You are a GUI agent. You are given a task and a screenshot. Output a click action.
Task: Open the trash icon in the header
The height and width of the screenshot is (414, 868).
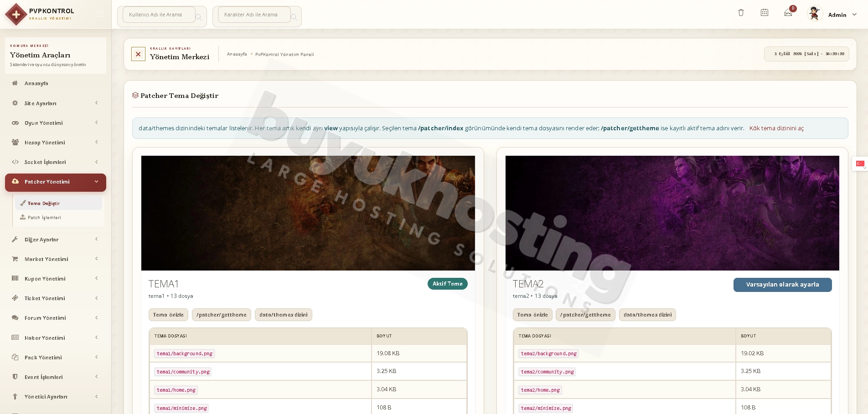(x=741, y=13)
